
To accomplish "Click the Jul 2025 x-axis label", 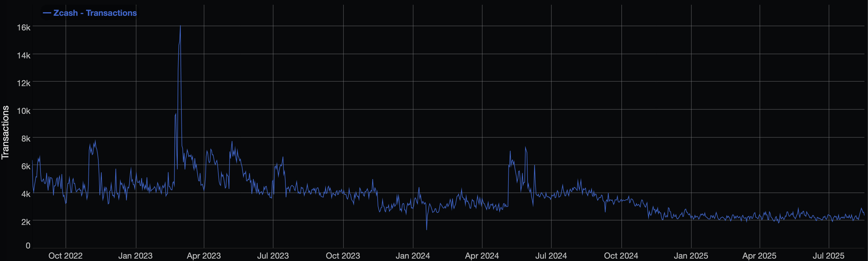I will tap(829, 256).
